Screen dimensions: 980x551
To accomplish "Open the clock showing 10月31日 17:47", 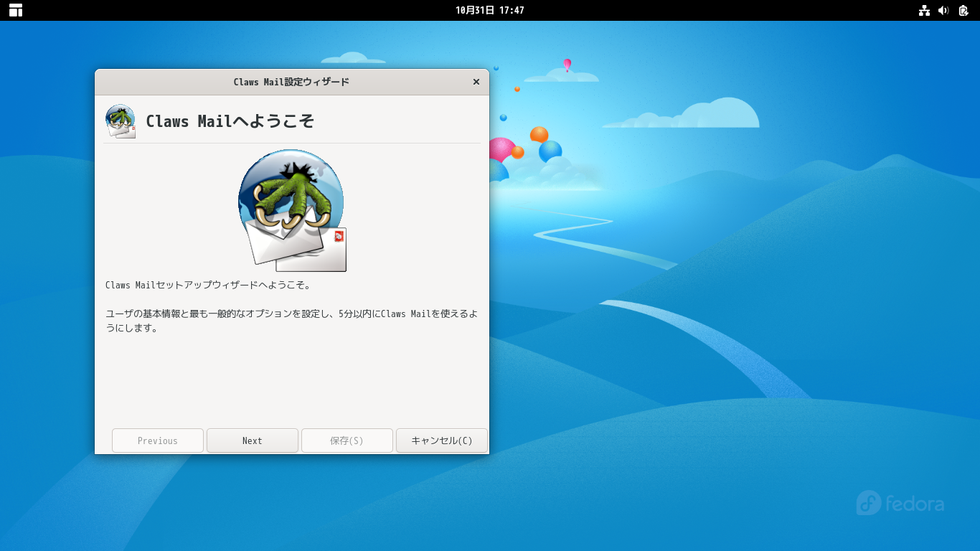I will click(490, 10).
